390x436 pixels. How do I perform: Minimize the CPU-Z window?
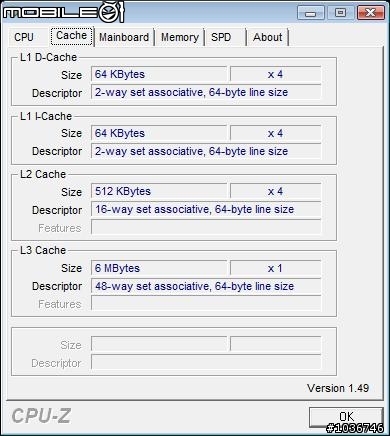311,13
